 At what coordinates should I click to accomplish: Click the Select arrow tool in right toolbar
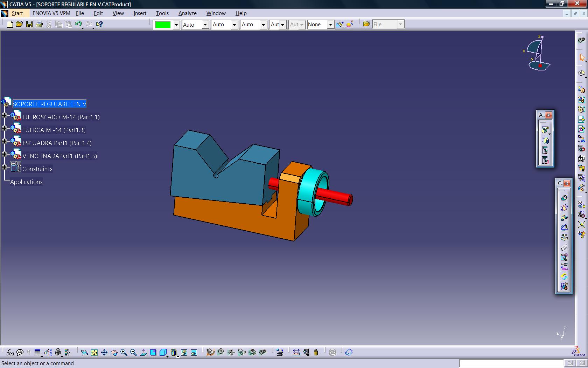point(582,57)
